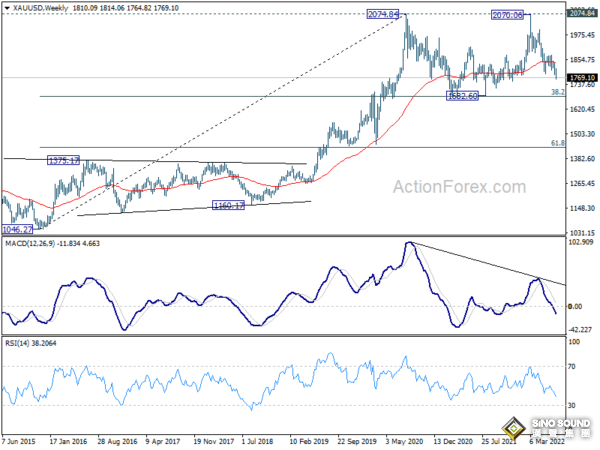The height and width of the screenshot is (450, 600).
Task: Select the 1160.17 low price label
Action: pyautogui.click(x=230, y=205)
